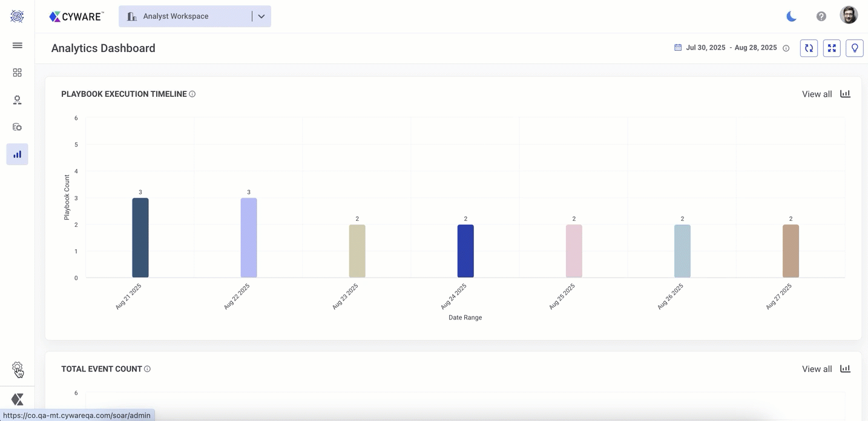Click View all for Total Event Count
Screen dimensions: 868x421
pyautogui.click(x=817, y=369)
